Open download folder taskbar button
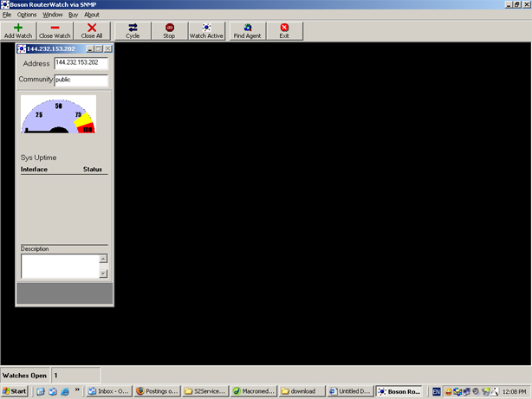 coord(302,391)
